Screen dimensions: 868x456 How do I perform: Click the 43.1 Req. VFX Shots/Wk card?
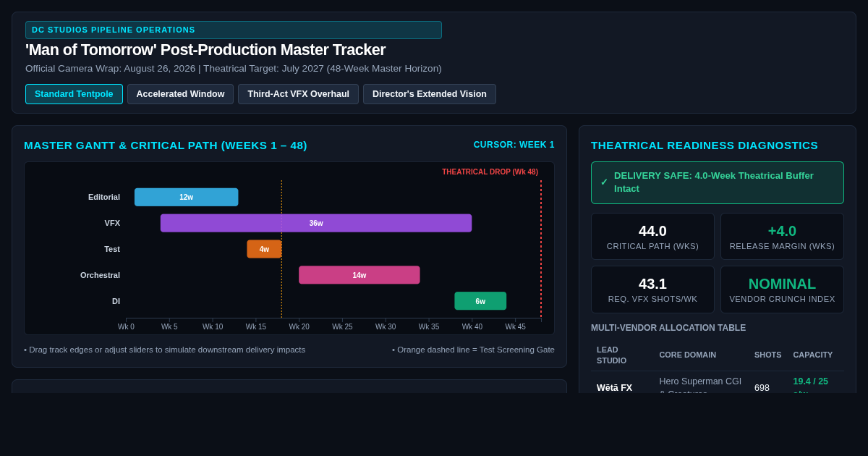tap(652, 290)
